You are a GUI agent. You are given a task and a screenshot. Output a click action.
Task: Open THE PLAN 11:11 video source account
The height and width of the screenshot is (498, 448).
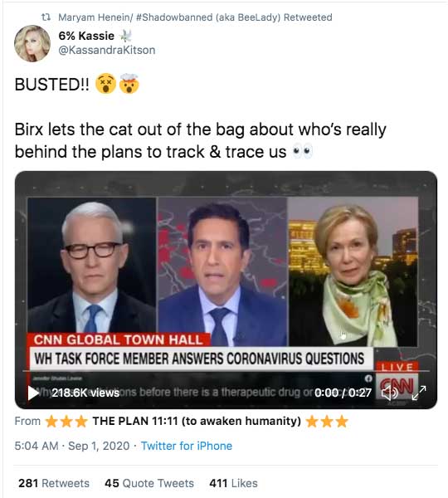tap(197, 421)
